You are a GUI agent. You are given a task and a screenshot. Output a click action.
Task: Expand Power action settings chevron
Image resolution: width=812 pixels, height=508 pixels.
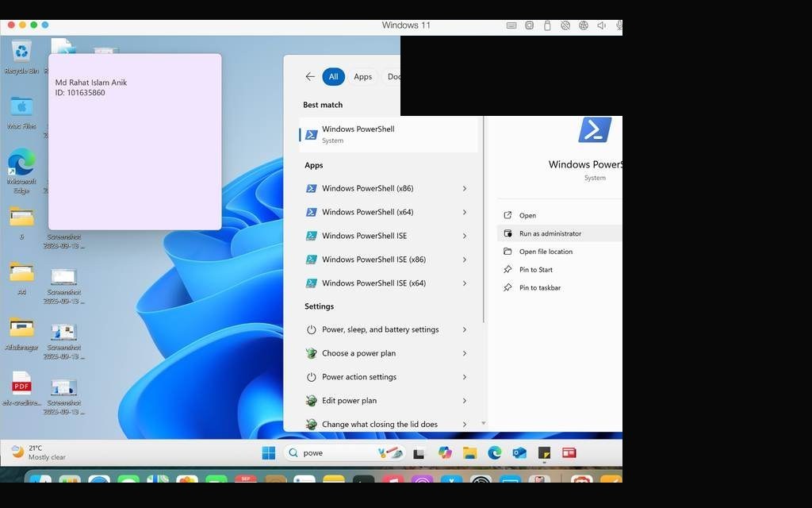click(465, 377)
